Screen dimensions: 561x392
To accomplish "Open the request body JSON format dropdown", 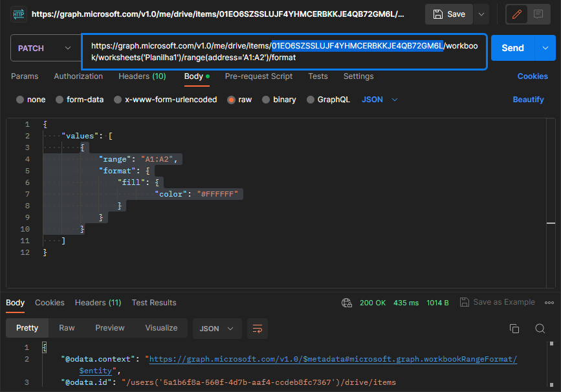I will click(379, 100).
